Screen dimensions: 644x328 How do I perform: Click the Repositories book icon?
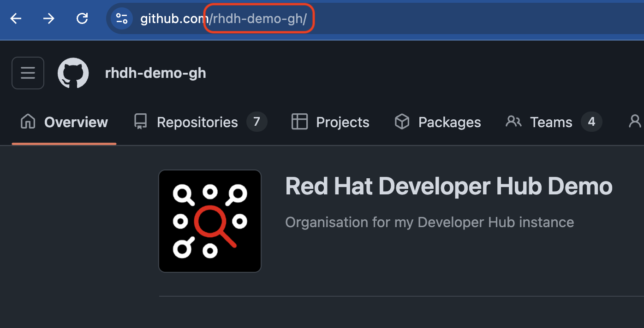[140, 122]
